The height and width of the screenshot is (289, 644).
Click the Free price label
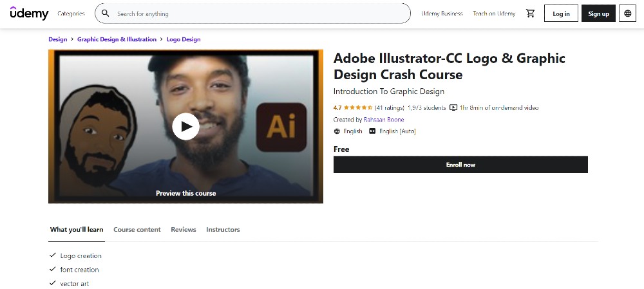tap(341, 149)
